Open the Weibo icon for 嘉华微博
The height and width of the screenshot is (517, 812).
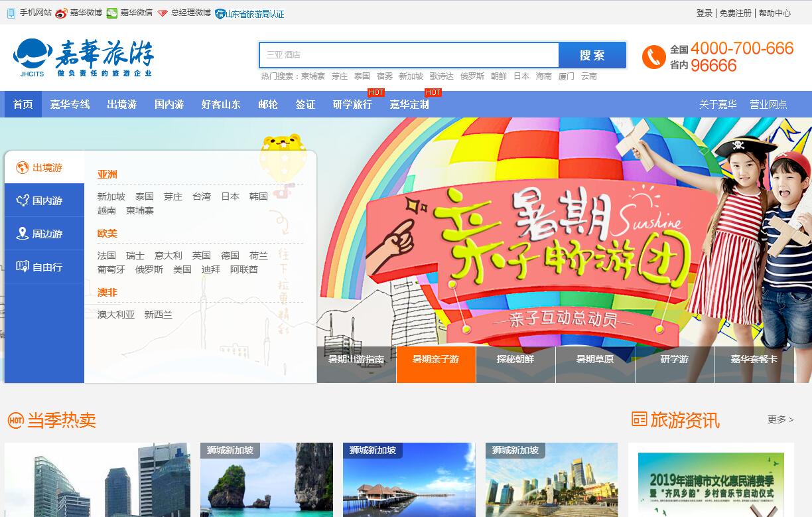(61, 13)
